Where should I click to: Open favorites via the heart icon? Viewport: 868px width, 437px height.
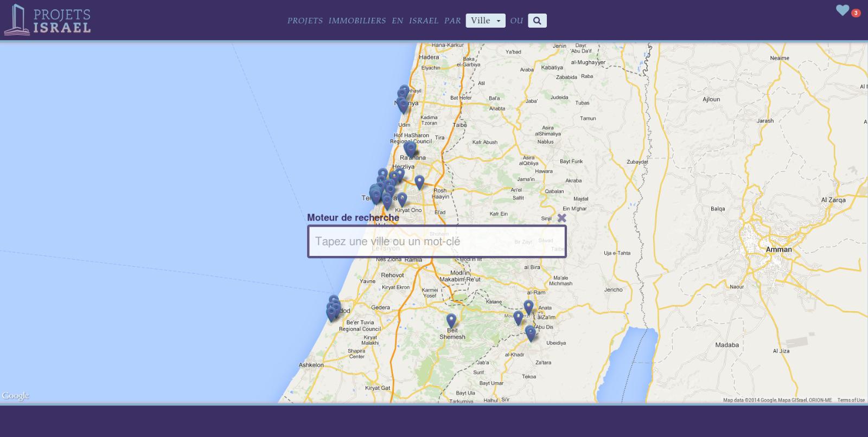(843, 10)
